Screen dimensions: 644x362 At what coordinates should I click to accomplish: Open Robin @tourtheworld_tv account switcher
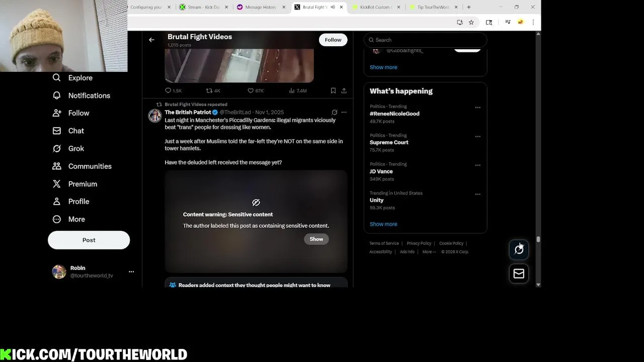[x=93, y=271]
